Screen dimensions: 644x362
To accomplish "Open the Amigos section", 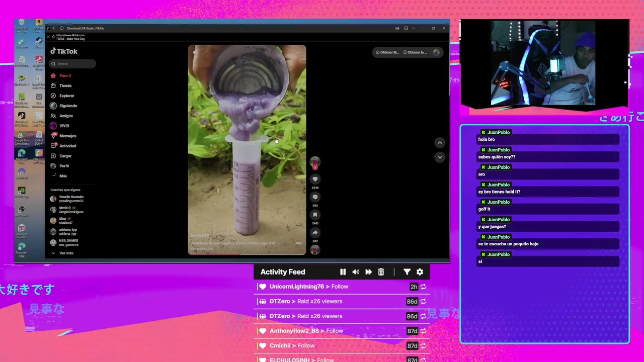I will coord(61,116).
